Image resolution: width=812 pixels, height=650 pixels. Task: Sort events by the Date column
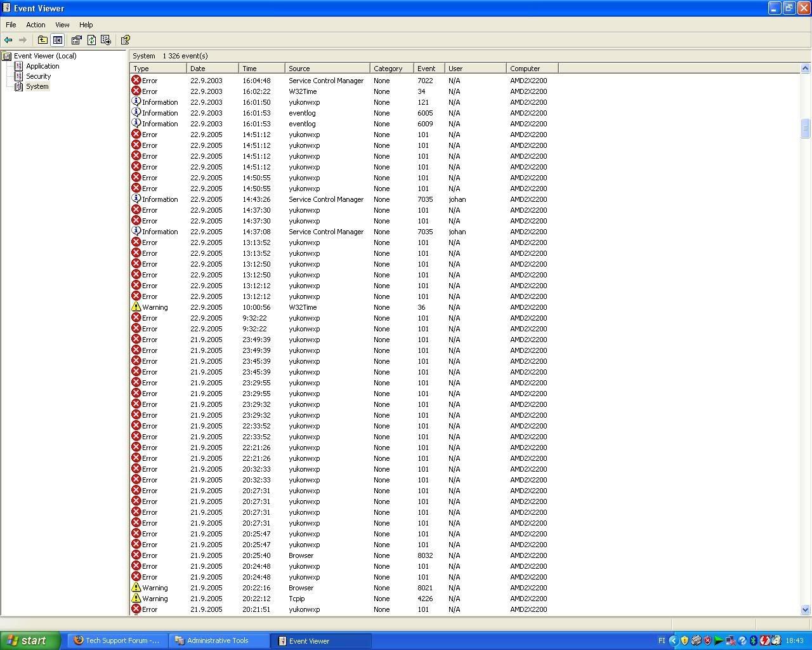pyautogui.click(x=213, y=69)
